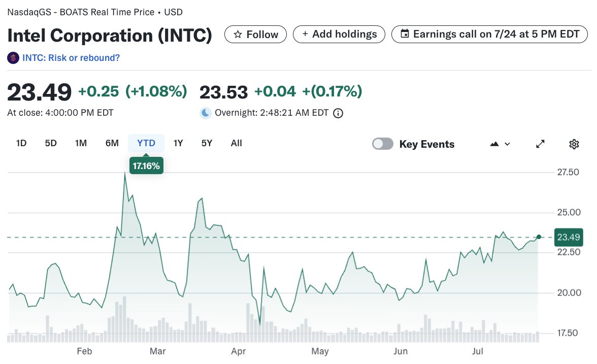597x364 pixels.
Task: Add holdings for INTC
Action: pyautogui.click(x=339, y=35)
